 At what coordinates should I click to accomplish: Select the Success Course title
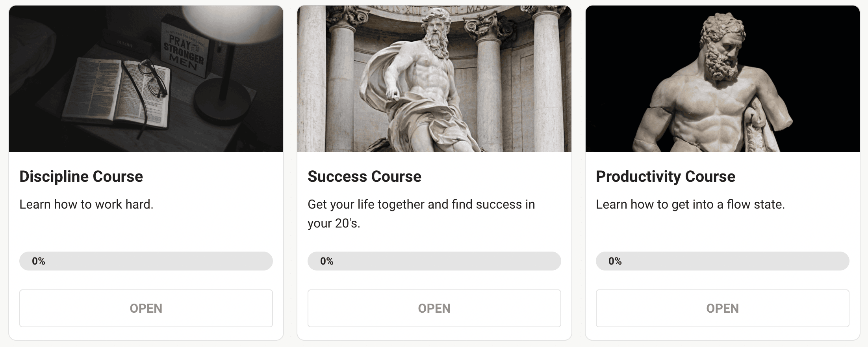coord(364,176)
